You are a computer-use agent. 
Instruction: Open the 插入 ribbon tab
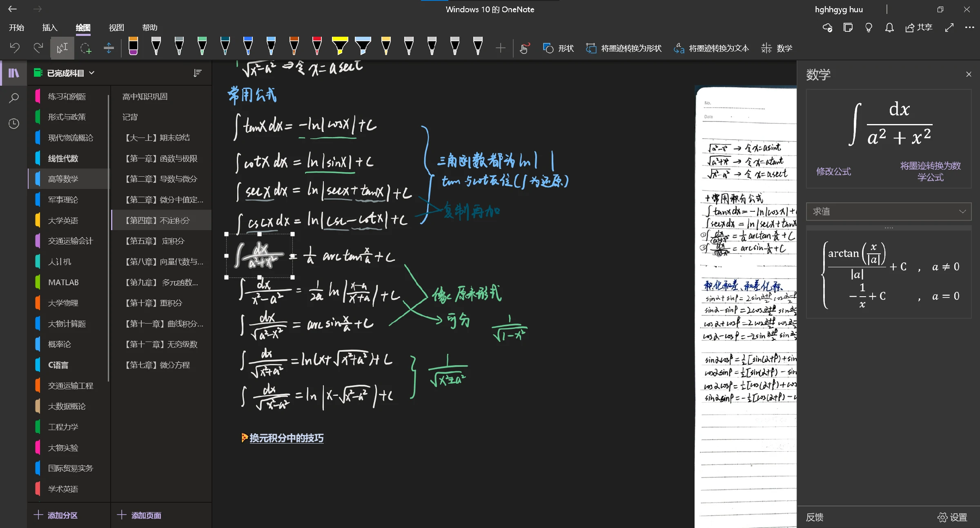pos(50,27)
